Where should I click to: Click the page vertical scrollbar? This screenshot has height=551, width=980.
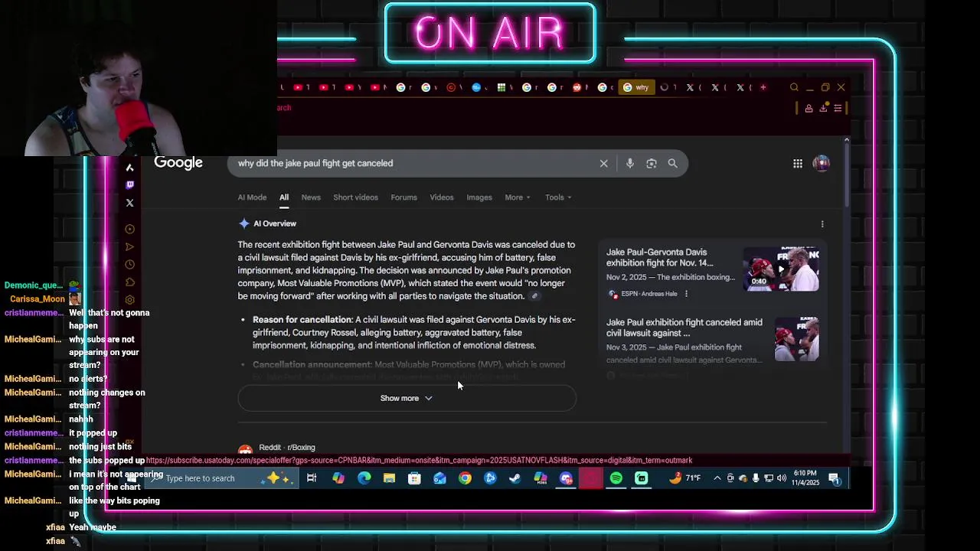pyautogui.click(x=846, y=176)
